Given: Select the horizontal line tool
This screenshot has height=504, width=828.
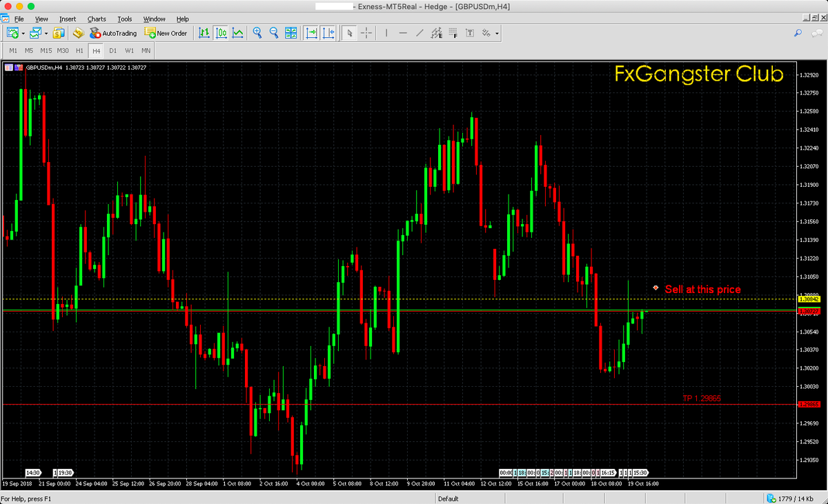Looking at the screenshot, I should point(403,32).
